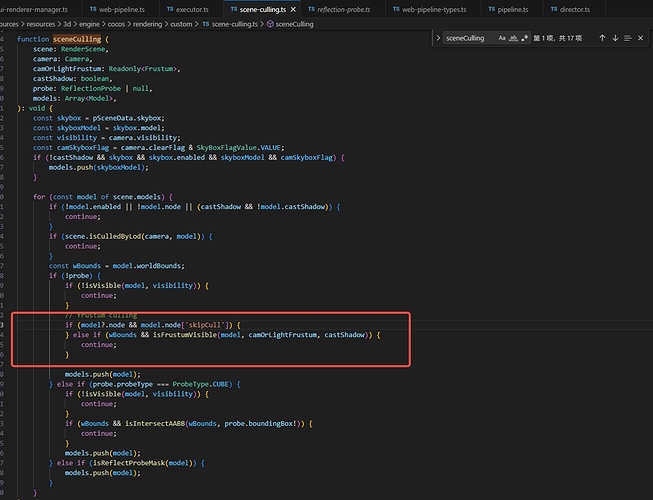Click the RenderScene type in parameters

pos(83,49)
